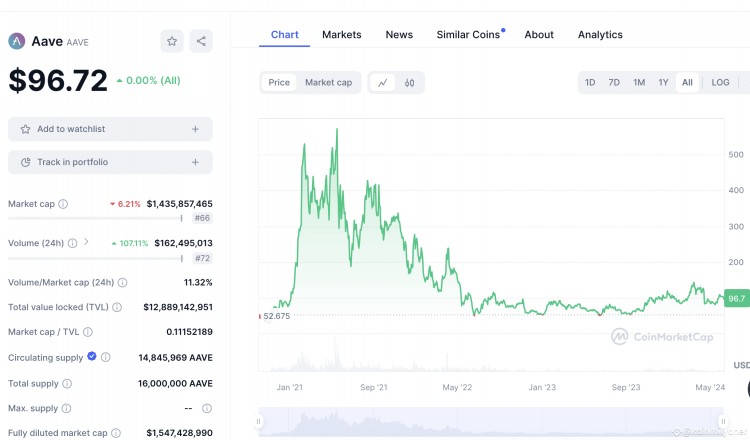Enable LOG scale on chart
The image size is (750, 440).
720,82
